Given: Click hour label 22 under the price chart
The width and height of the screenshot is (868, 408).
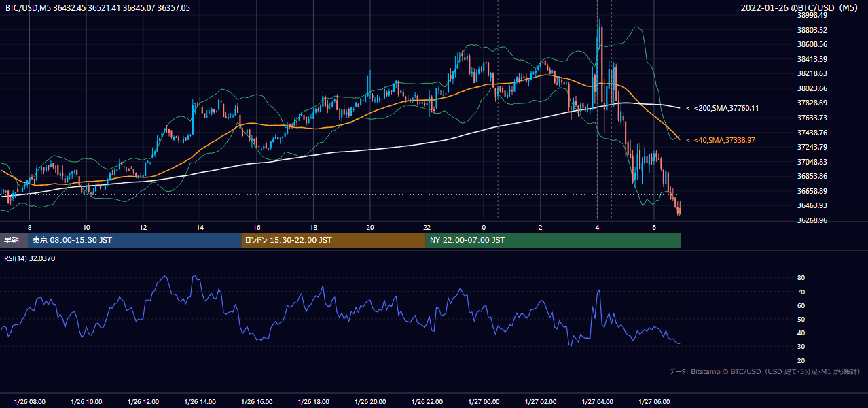Looking at the screenshot, I should pyautogui.click(x=427, y=227).
